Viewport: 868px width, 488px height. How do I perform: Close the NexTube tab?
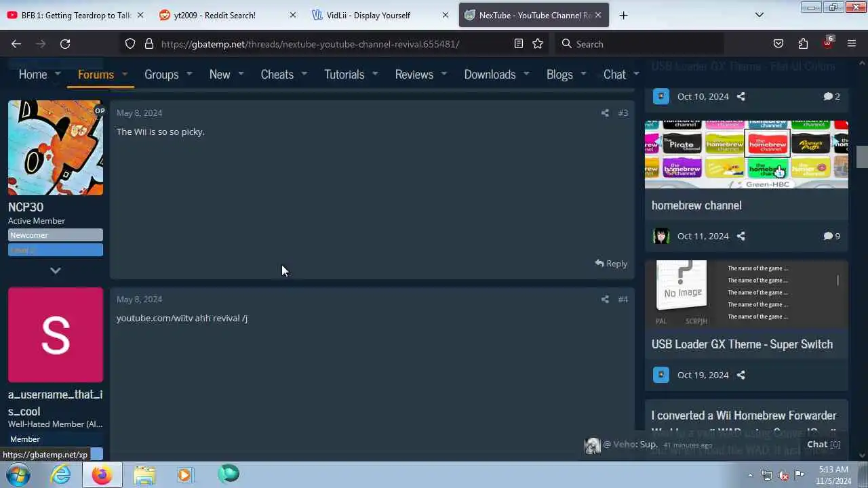[x=598, y=15]
